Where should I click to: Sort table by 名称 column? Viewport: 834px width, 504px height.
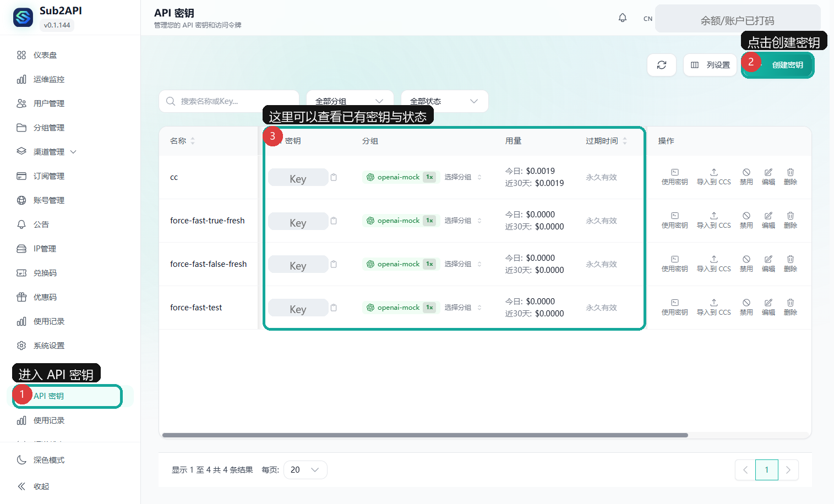pos(183,141)
